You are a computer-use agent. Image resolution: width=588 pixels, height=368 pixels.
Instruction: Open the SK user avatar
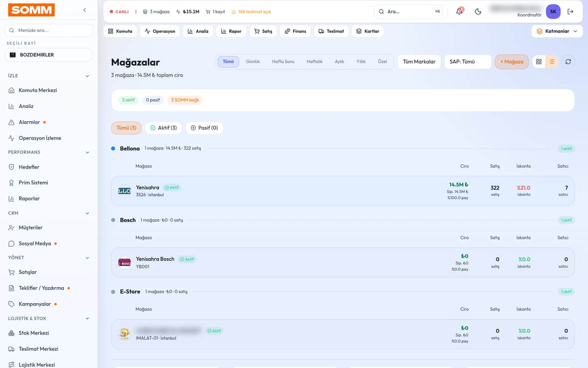[x=553, y=11]
